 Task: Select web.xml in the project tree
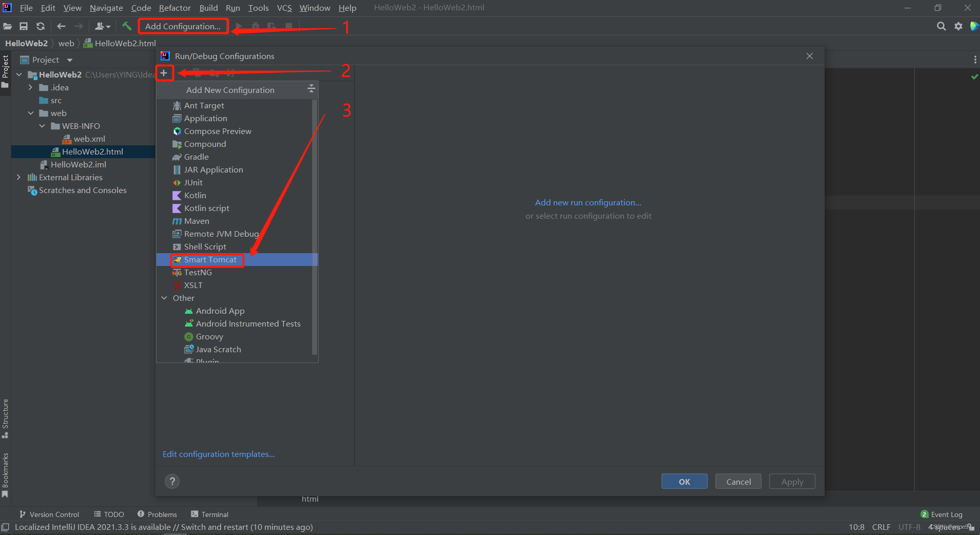83,139
